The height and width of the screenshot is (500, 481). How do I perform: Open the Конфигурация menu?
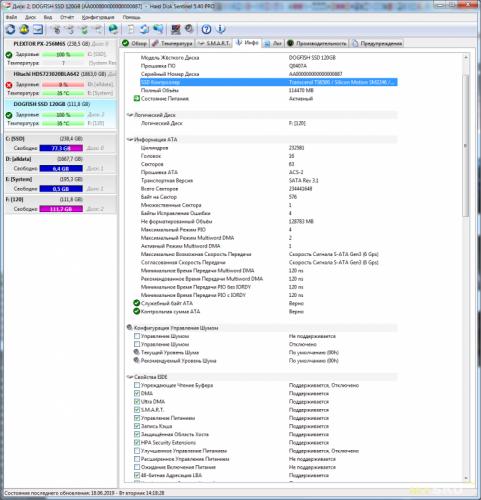tap(98, 17)
